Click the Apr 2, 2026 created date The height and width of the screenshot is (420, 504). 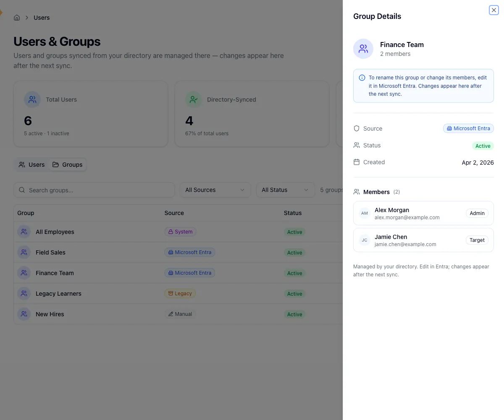click(x=478, y=163)
